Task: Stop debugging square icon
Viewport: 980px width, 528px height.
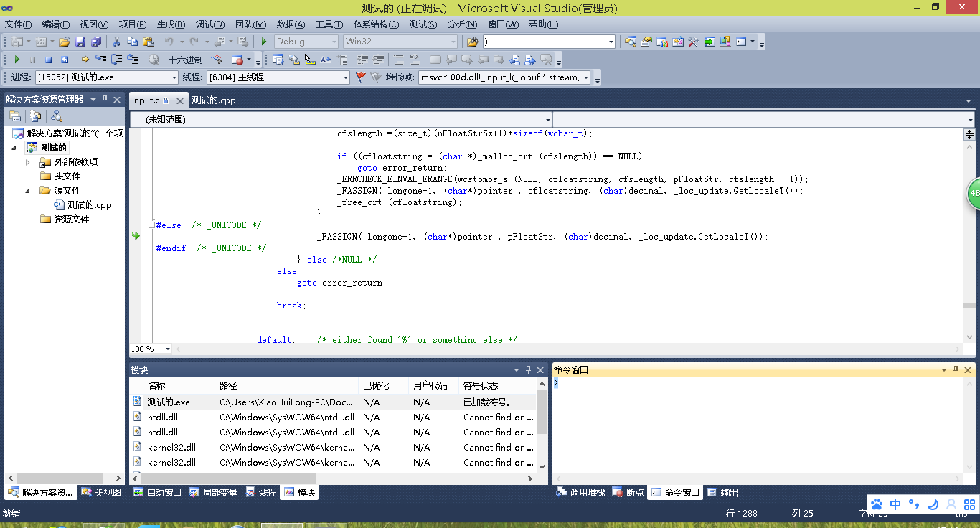Action: tap(48, 60)
